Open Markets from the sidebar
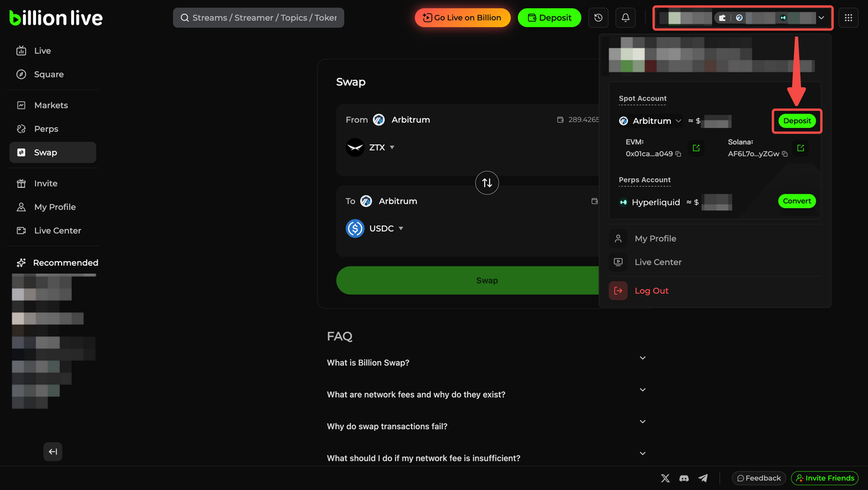This screenshot has height=490, width=868. (51, 105)
